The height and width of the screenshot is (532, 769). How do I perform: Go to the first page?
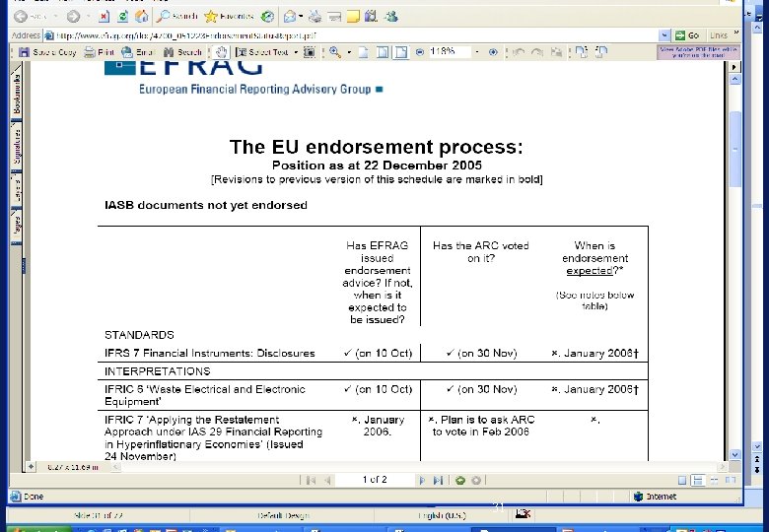point(311,481)
